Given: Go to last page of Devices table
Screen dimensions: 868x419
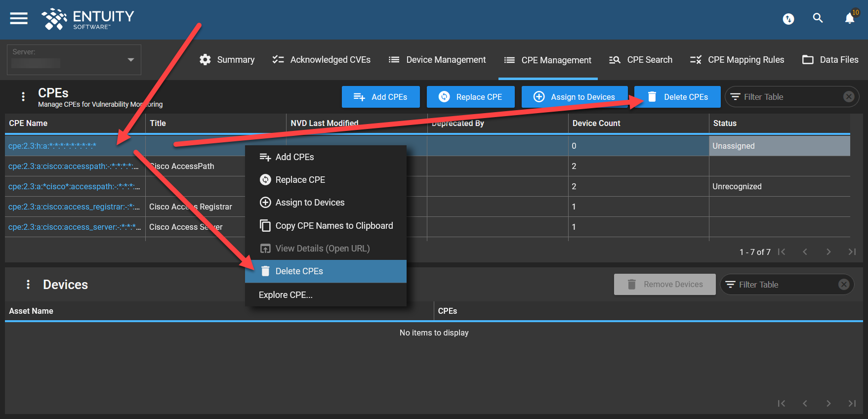Looking at the screenshot, I should click(x=852, y=403).
